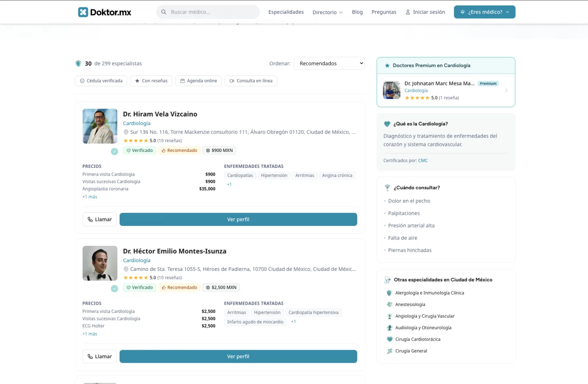The width and height of the screenshot is (588, 384).
Task: Open Dr. Héctor Emilio Montes-Isunza name link
Action: [175, 251]
